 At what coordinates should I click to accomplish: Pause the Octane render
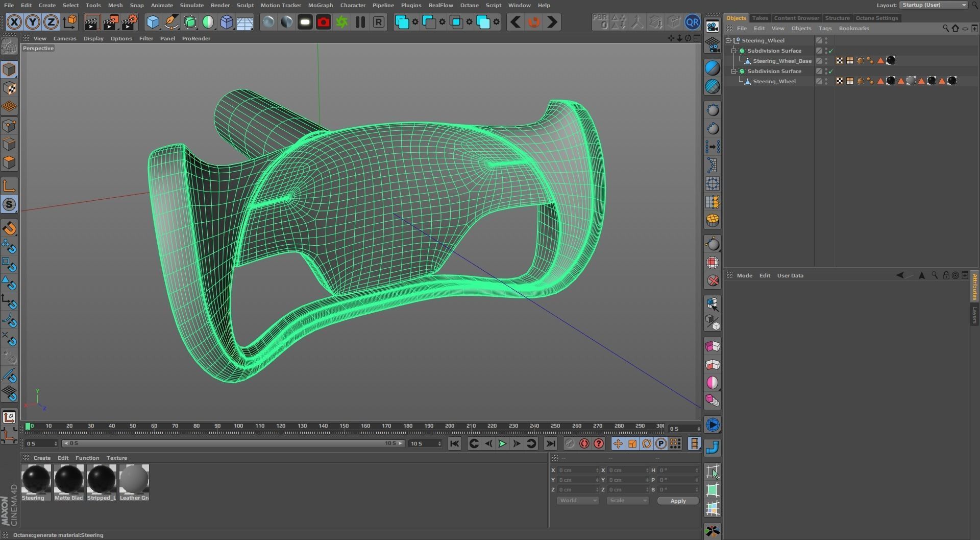click(360, 22)
